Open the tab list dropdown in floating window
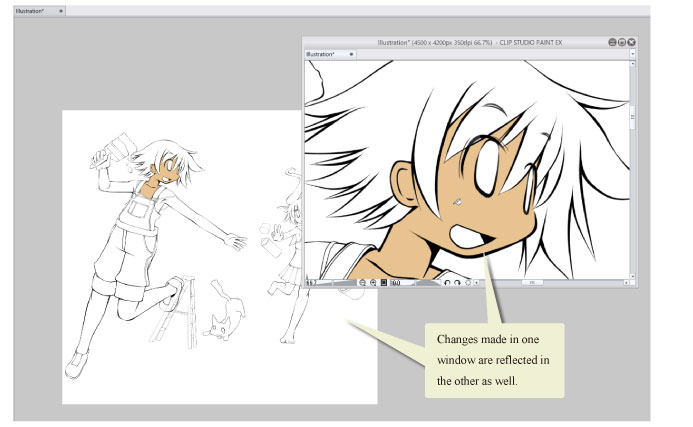 (632, 54)
